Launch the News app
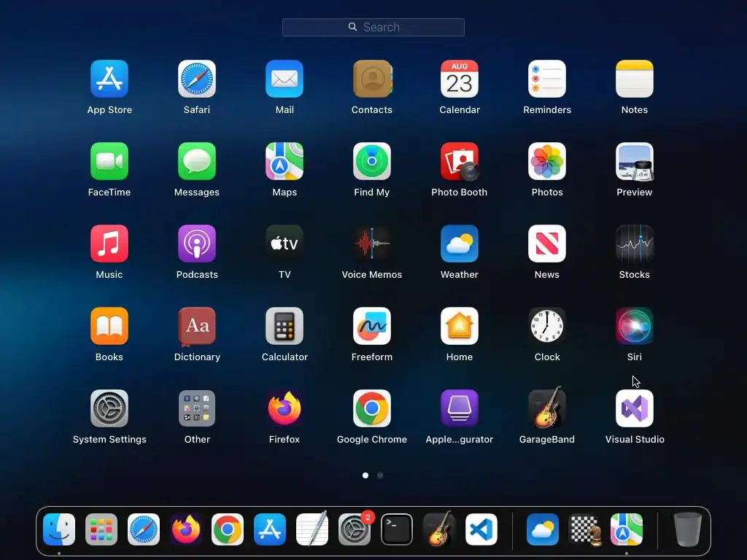The width and height of the screenshot is (747, 560). [547, 244]
